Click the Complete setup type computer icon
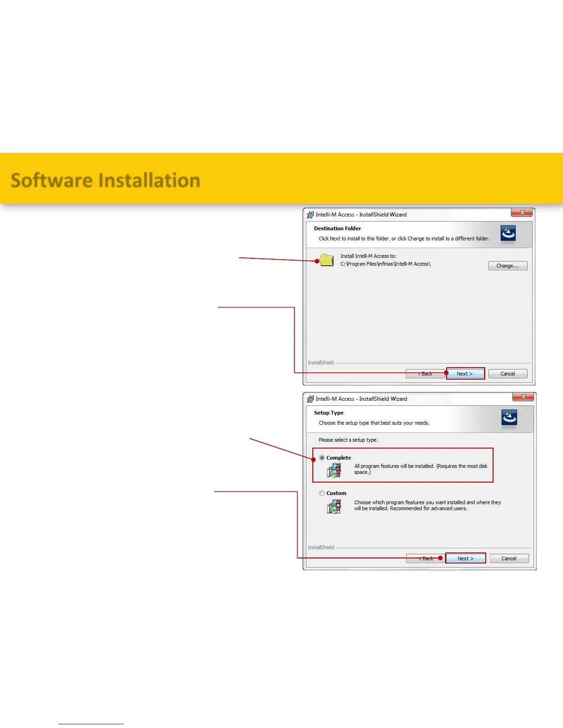This screenshot has height=728, width=563. (x=334, y=470)
